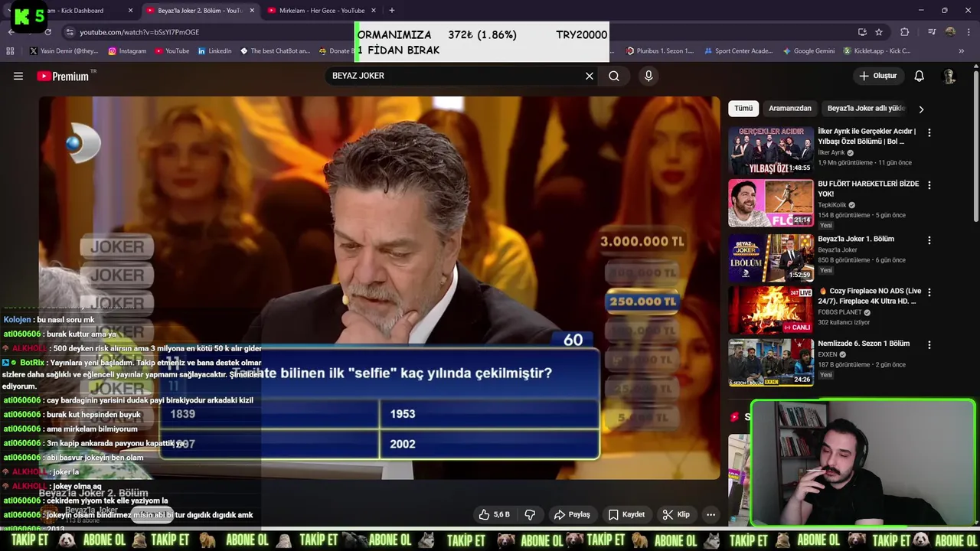Screen dimensions: 980x551
Task: Click the Paylaş share button
Action: (x=572, y=514)
